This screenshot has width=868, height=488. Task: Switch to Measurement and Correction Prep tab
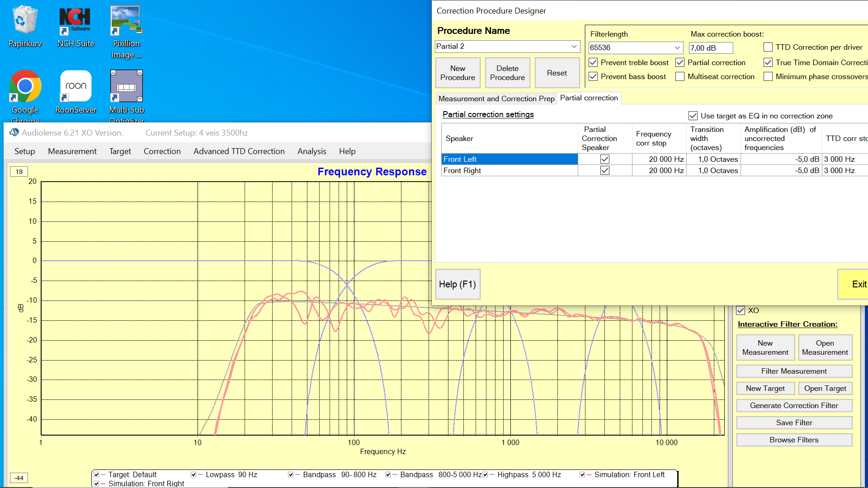point(496,99)
